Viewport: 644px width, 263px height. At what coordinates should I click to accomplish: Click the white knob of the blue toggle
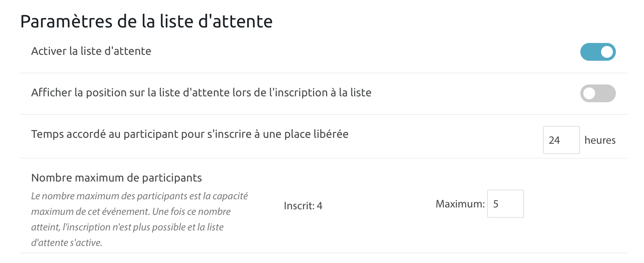point(607,52)
